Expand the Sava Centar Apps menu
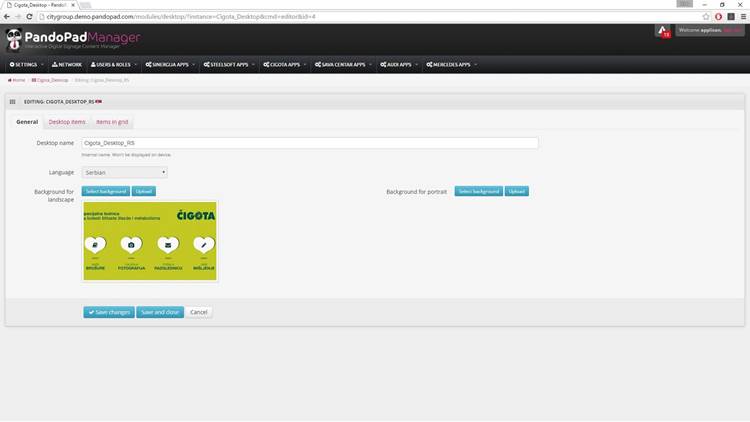The height and width of the screenshot is (422, 750). click(343, 64)
